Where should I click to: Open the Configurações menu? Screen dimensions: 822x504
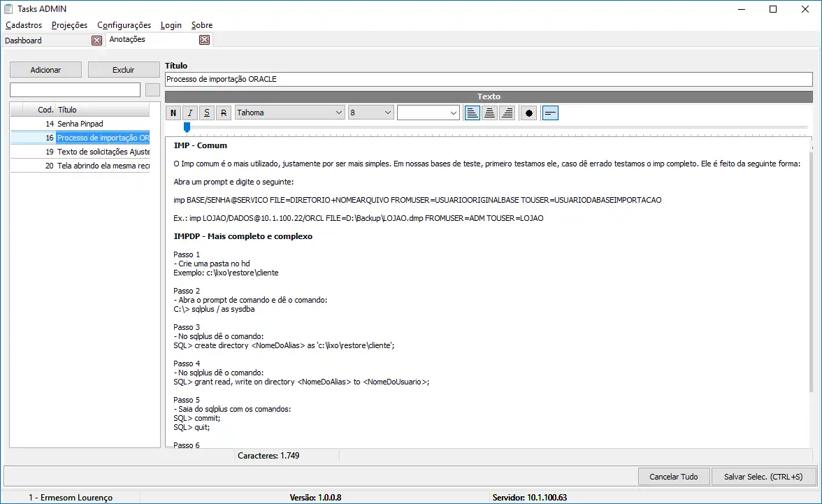point(124,25)
